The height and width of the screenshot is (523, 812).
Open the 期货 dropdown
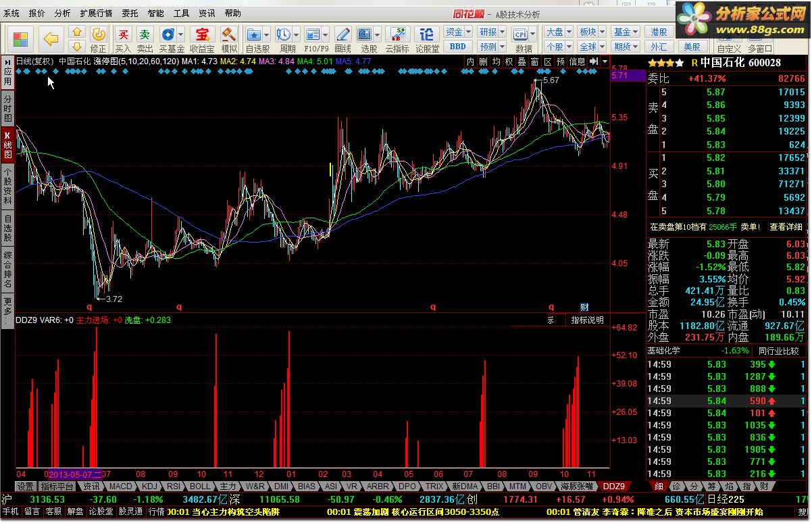pos(625,47)
